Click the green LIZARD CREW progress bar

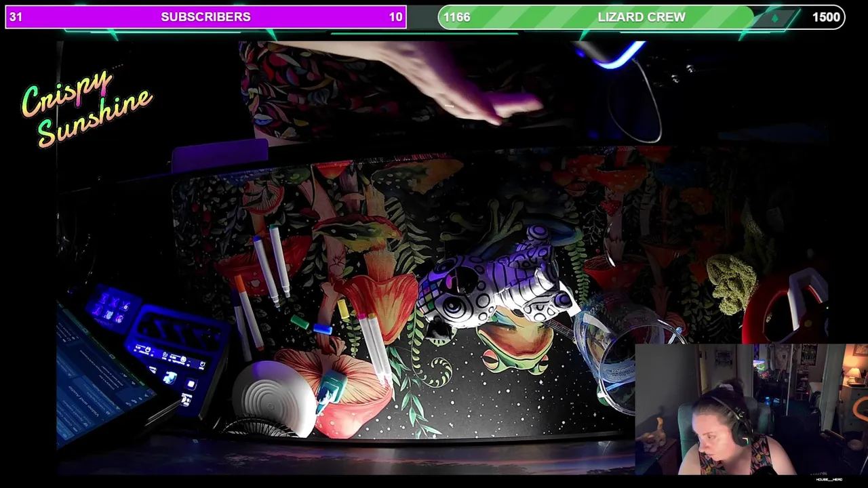[x=642, y=17]
